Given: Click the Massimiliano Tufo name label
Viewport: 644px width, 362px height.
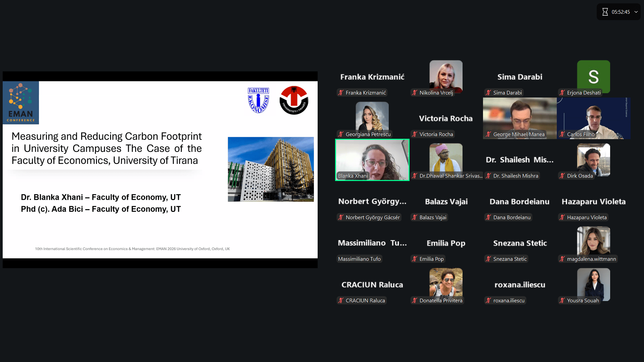Looking at the screenshot, I should (359, 259).
